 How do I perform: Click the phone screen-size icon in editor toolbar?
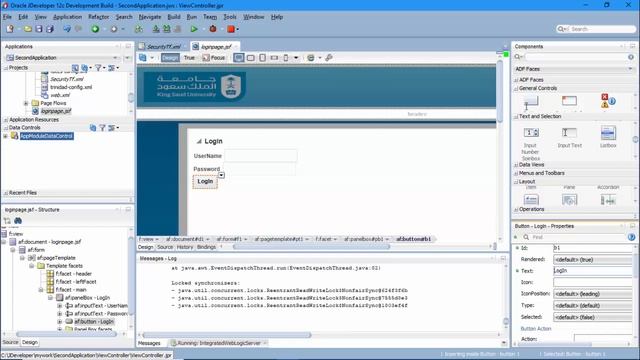point(286,58)
